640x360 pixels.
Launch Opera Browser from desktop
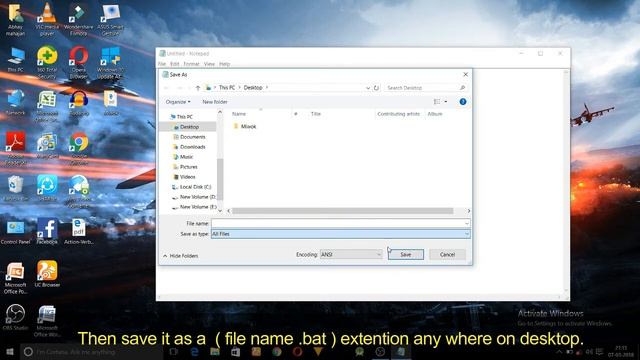(78, 62)
